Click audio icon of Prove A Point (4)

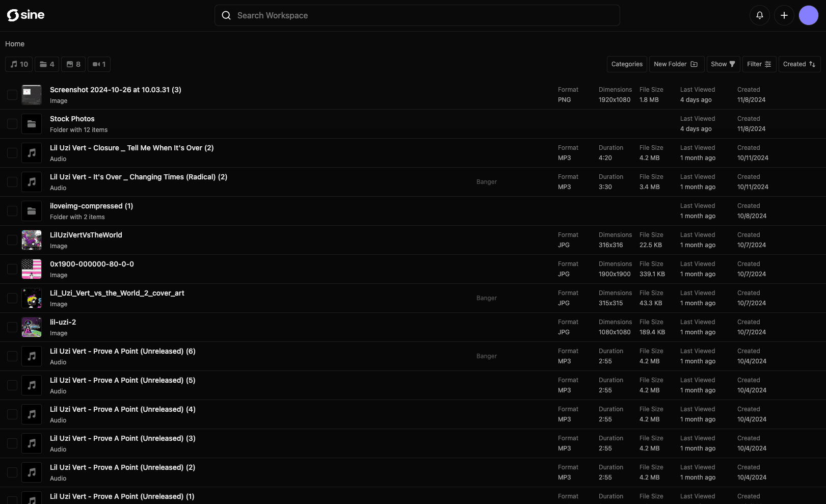point(32,414)
